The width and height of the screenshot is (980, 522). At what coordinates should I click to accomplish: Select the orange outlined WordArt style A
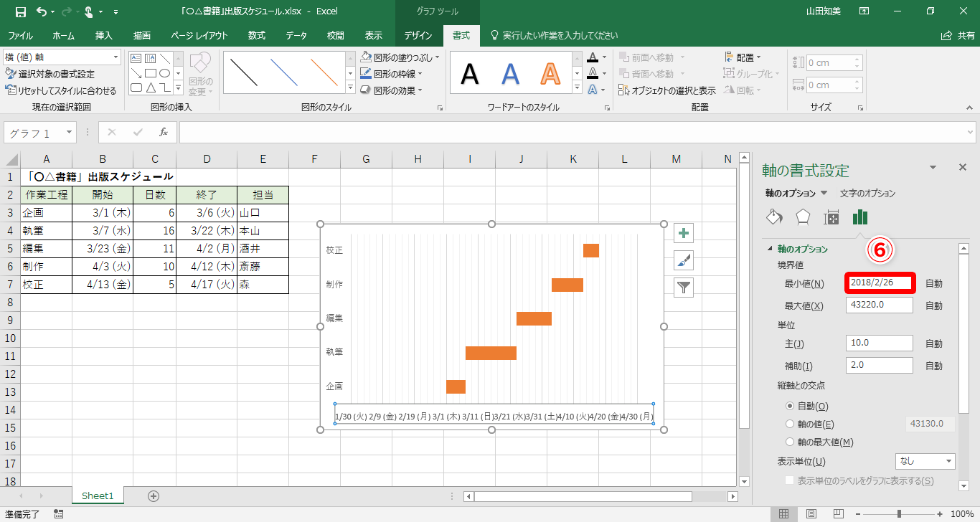tap(550, 73)
